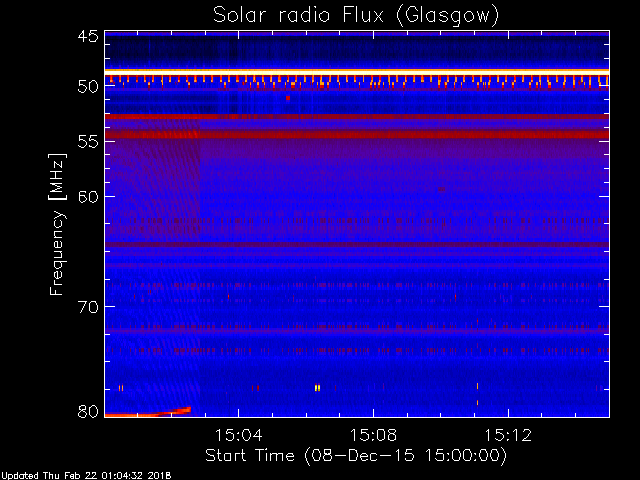Click the 45 MHz frequency tick label
Image resolution: width=640 pixels, height=480 pixels.
[x=88, y=36]
